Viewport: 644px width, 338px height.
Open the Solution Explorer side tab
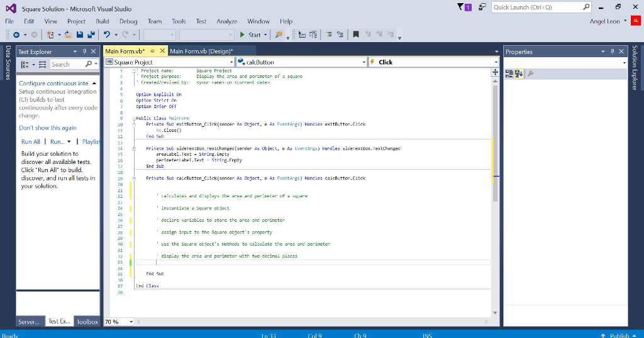[635, 68]
